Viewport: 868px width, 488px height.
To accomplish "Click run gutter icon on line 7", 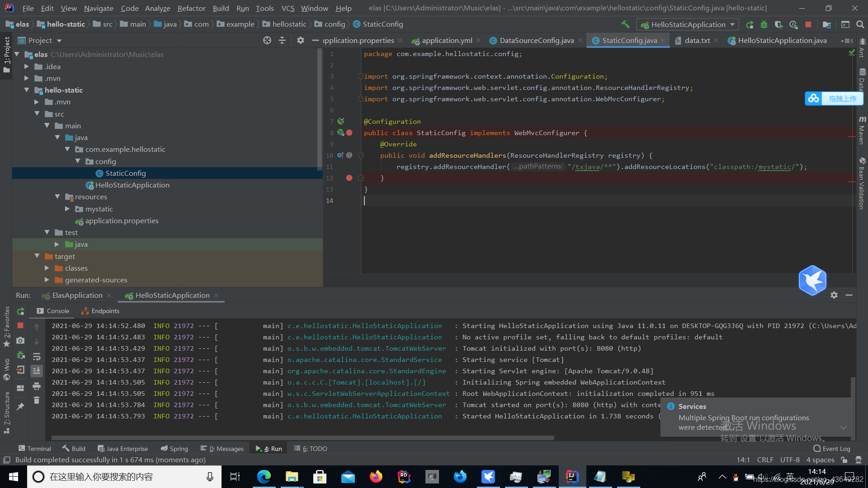I will [341, 121].
